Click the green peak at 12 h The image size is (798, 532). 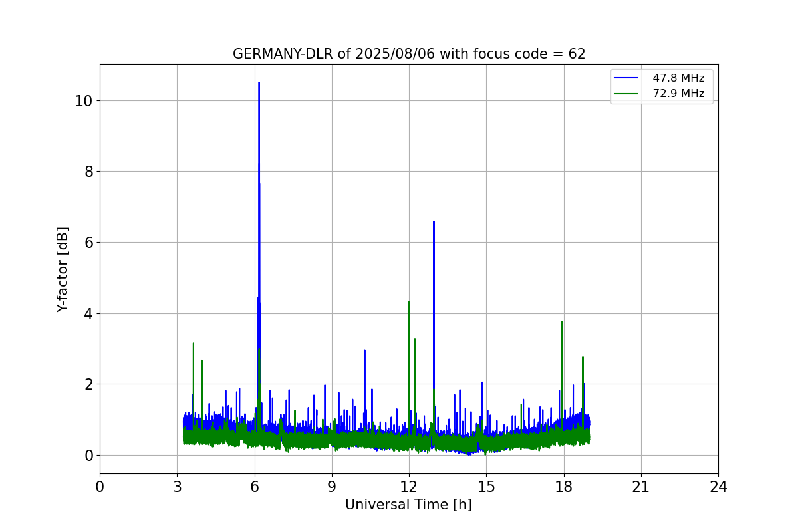tap(408, 303)
